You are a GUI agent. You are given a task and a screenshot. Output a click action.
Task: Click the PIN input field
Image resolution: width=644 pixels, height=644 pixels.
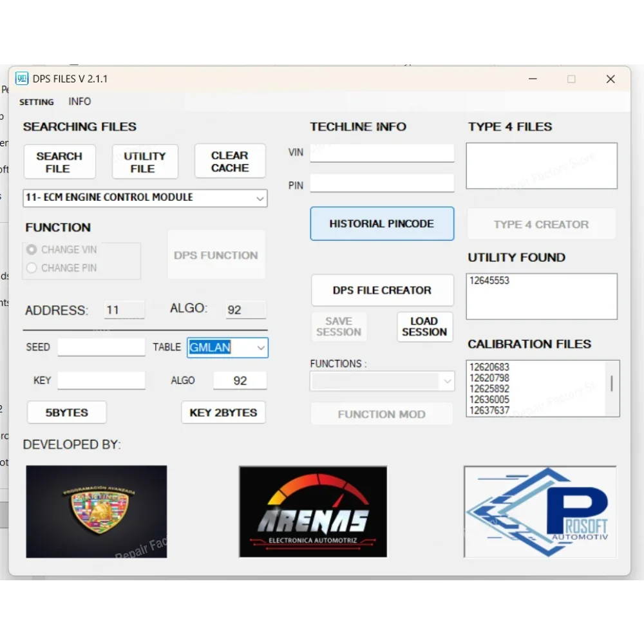click(x=382, y=183)
